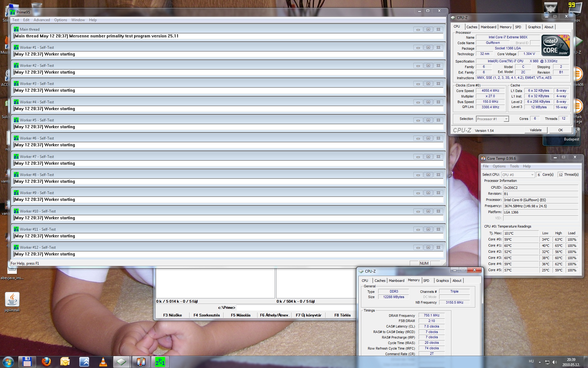This screenshot has height=368, width=588.
Task: Click the HU language indicator in taskbar
Action: pyautogui.click(x=531, y=362)
